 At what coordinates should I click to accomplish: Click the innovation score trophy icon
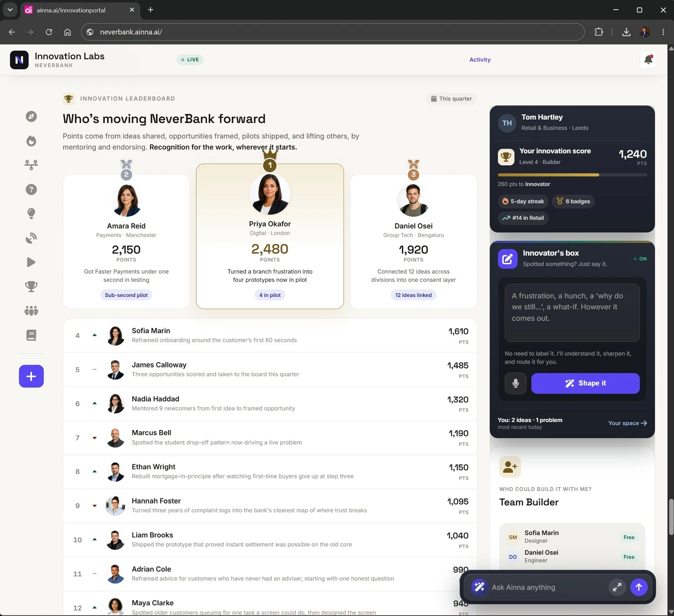click(x=506, y=157)
